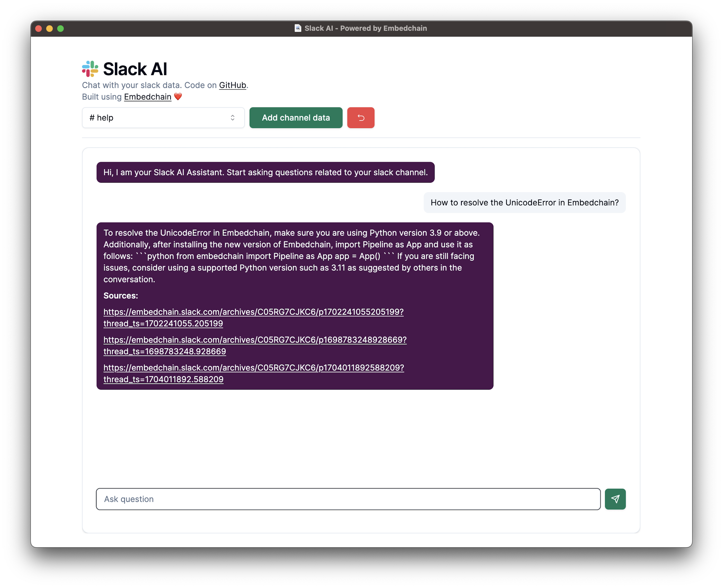The image size is (723, 588).
Task: Expand the channel list to pick another channel
Action: coord(163,118)
